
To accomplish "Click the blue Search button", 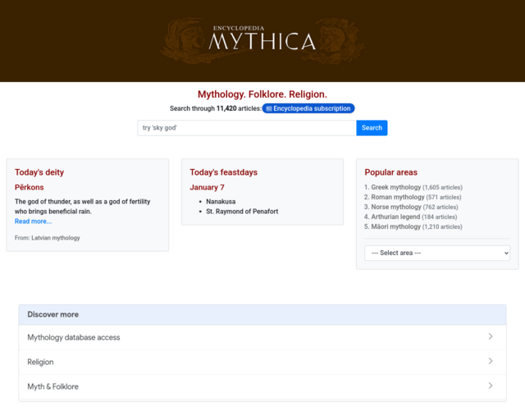I will [372, 128].
